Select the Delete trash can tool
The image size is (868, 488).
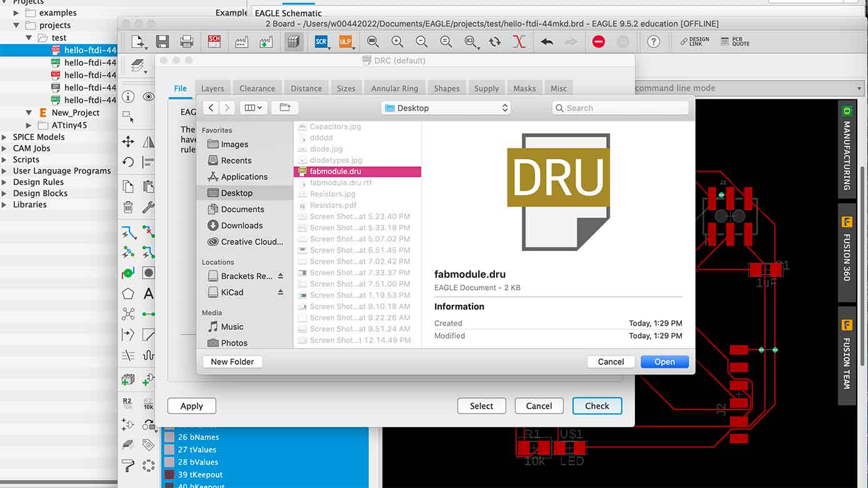click(x=128, y=207)
